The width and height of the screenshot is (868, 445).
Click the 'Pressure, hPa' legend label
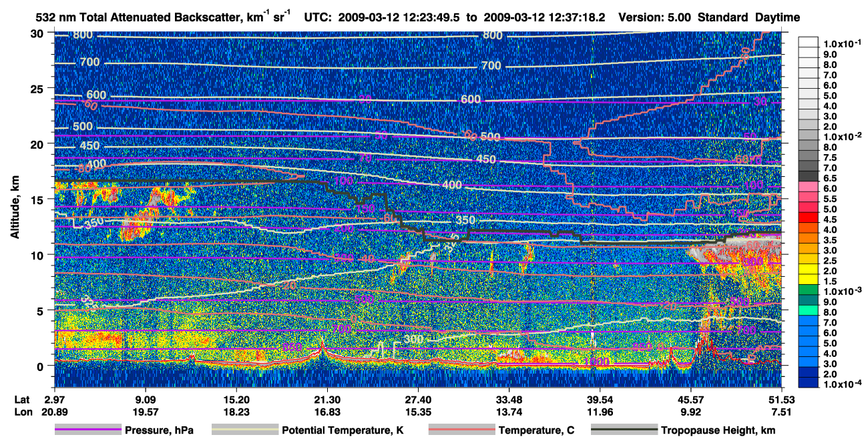[x=159, y=430]
